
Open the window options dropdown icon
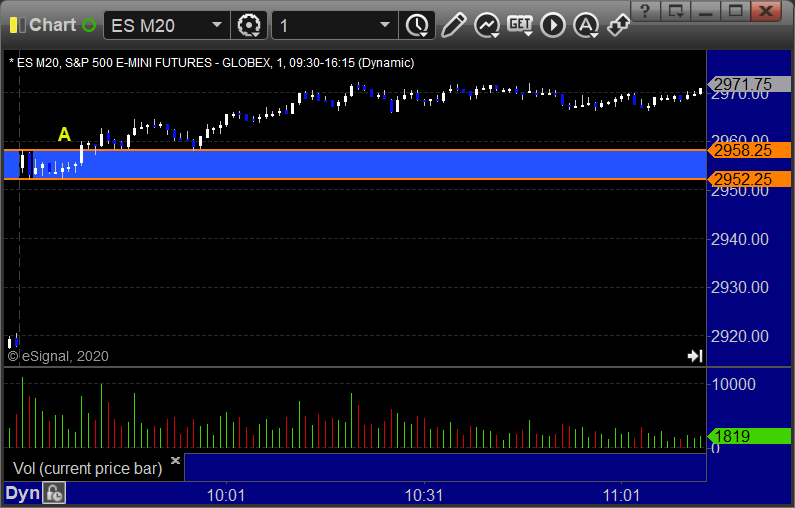(x=675, y=11)
